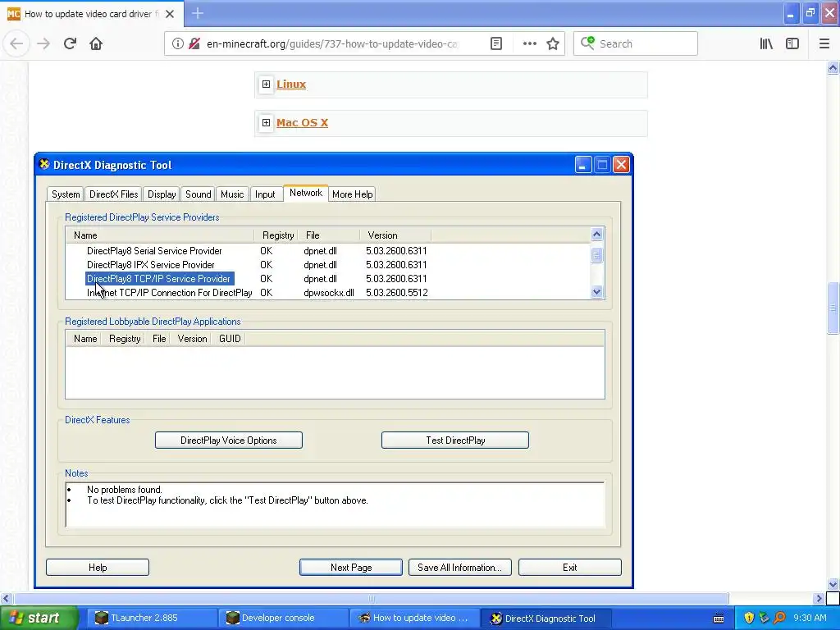Switch to the Input tab
Image resolution: width=840 pixels, height=630 pixels.
[265, 194]
